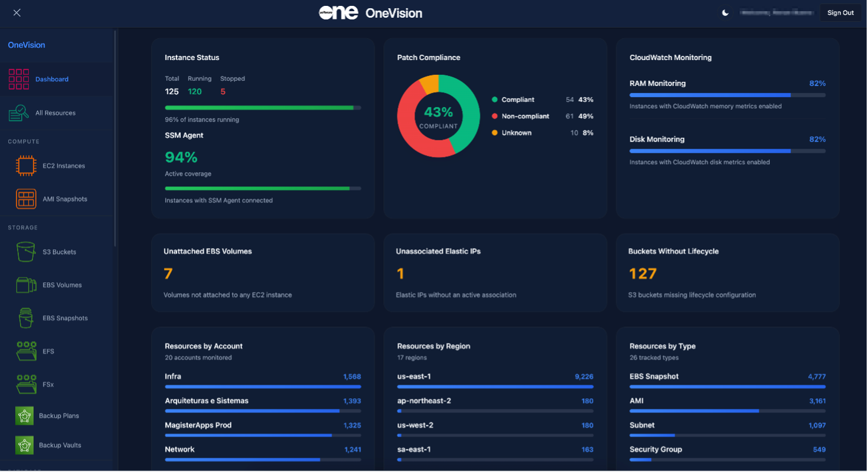Go to Backup Plans in sidebar
868x473 pixels.
coord(59,416)
